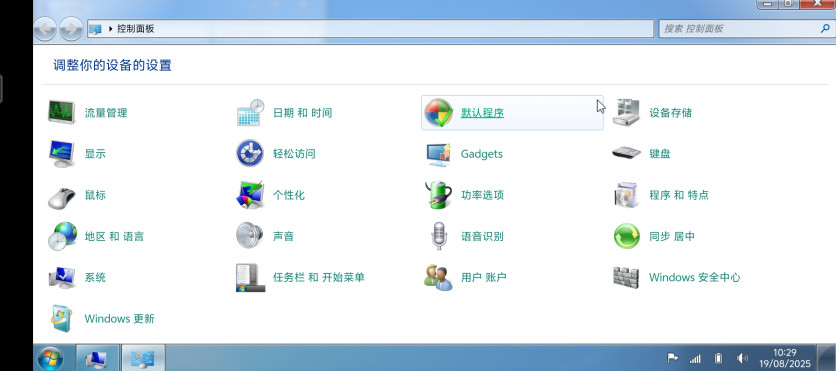Open the Windows Start button
The image size is (836, 371).
(51, 358)
